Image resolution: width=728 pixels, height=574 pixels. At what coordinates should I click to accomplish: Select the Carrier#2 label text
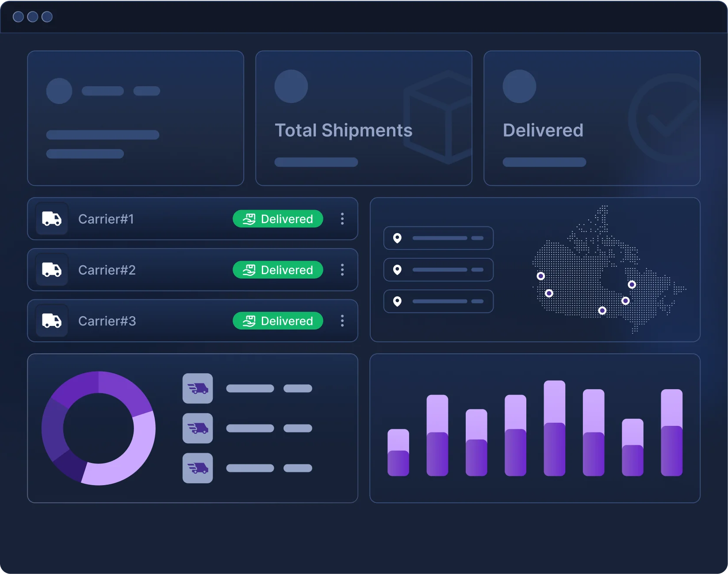(x=107, y=270)
